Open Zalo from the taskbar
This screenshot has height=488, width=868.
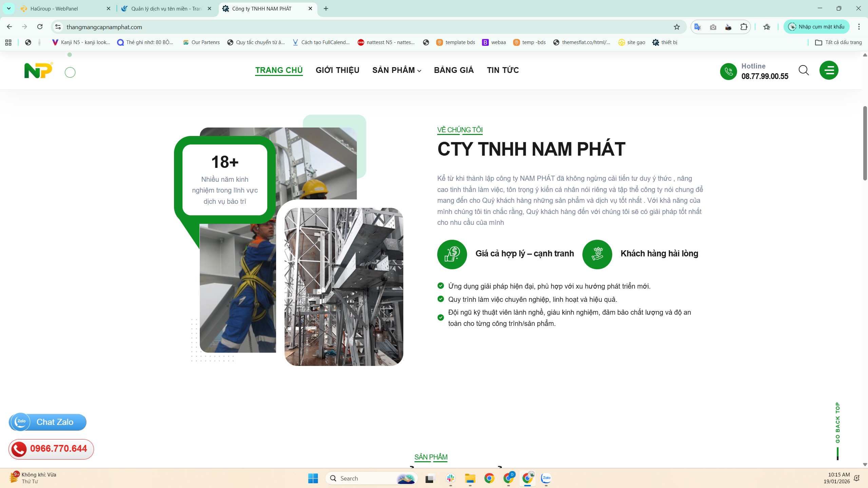pyautogui.click(x=546, y=478)
